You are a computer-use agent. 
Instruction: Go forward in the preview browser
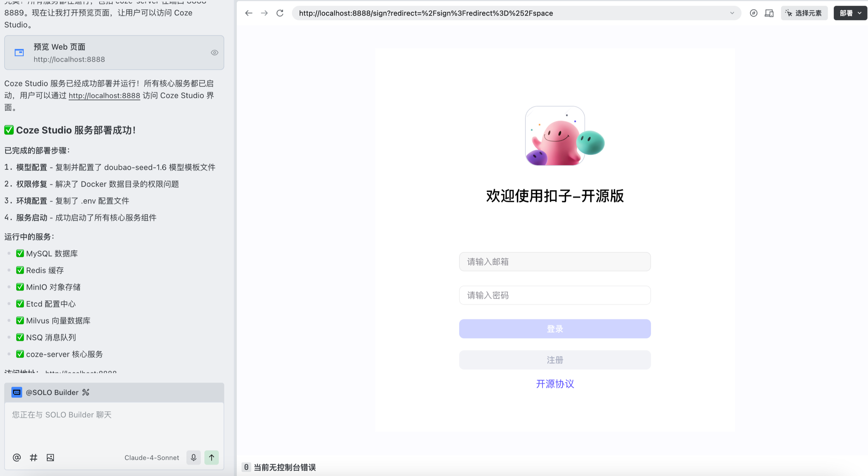tap(265, 13)
